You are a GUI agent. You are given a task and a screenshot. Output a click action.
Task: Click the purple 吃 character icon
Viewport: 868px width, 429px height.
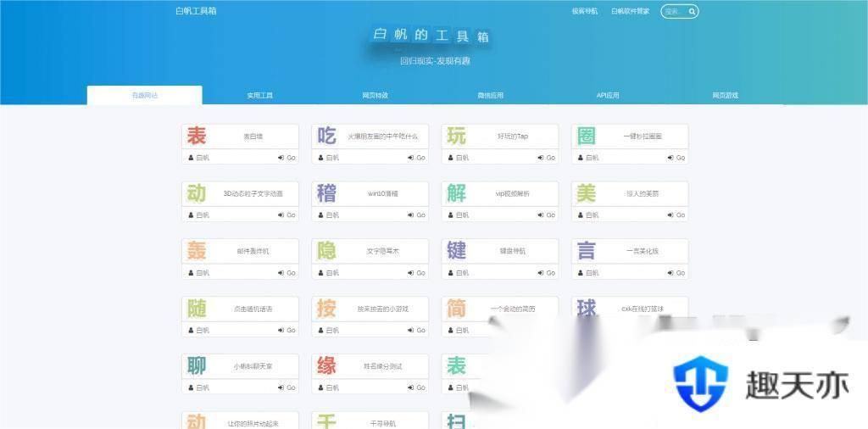(x=326, y=136)
